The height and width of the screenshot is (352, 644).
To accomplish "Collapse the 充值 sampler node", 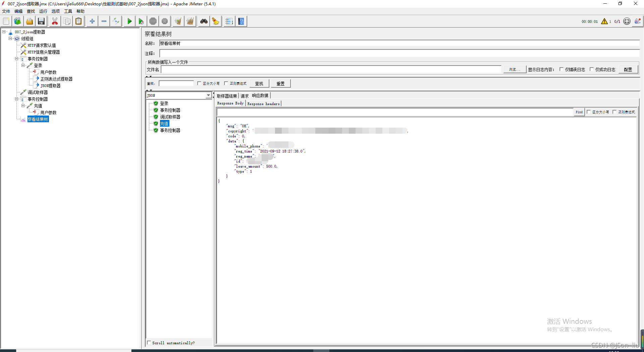I will 23,106.
